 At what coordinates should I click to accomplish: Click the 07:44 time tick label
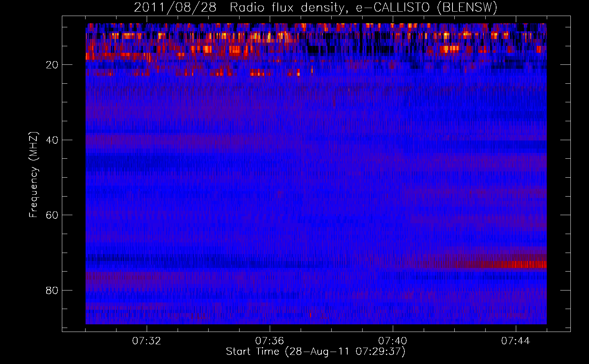[516, 341]
